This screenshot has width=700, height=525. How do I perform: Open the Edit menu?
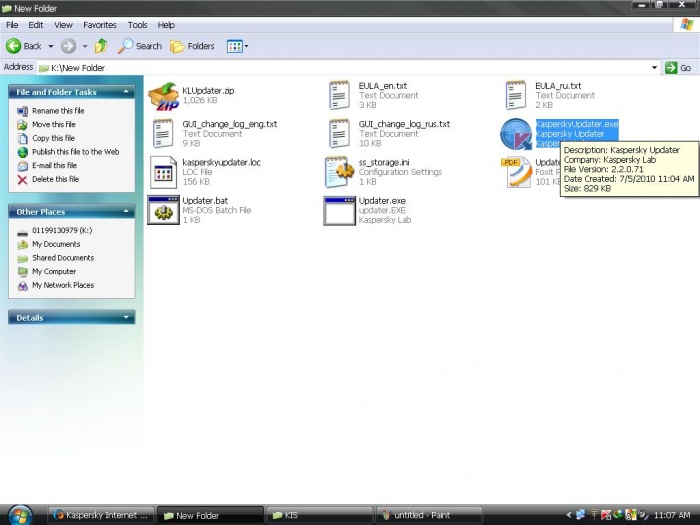click(x=36, y=25)
